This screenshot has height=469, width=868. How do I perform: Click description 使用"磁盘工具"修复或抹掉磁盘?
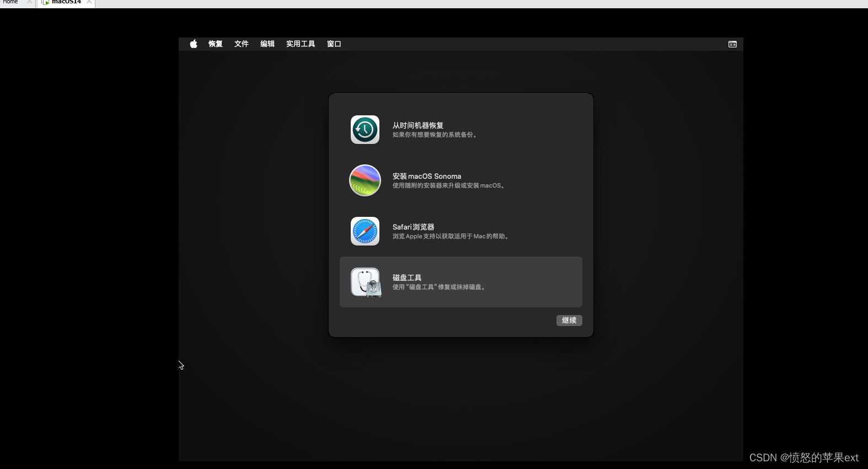point(439,287)
